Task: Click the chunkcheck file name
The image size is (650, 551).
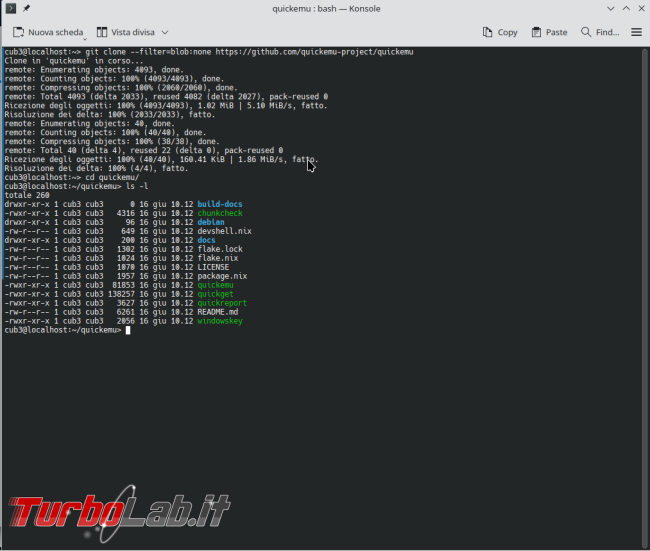Action: click(220, 213)
